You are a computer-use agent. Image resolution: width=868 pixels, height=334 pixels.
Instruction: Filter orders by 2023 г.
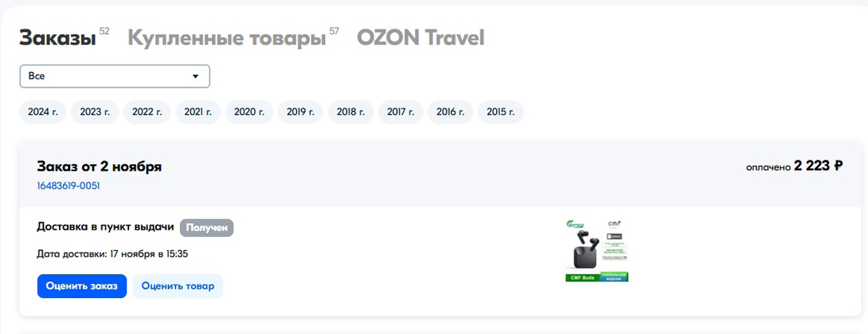(95, 112)
